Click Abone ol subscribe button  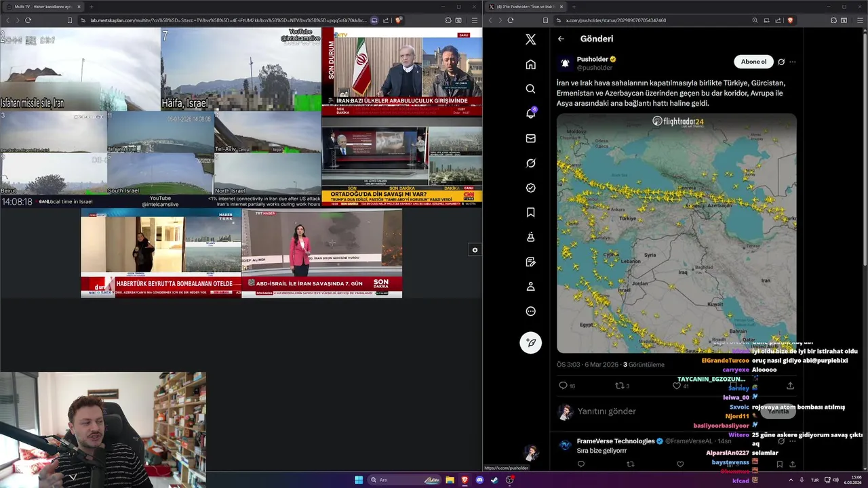click(x=753, y=62)
